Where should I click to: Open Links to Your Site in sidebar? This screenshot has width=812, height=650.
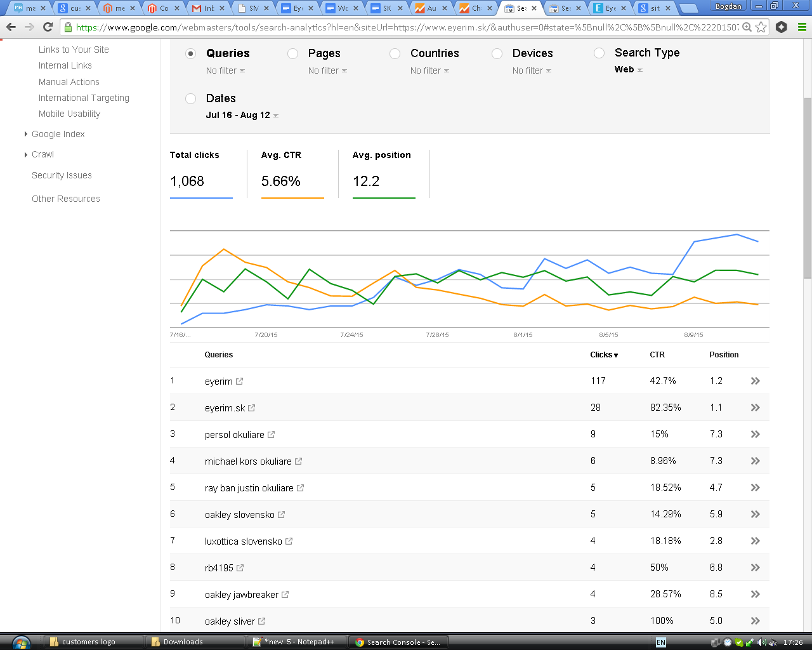point(74,50)
